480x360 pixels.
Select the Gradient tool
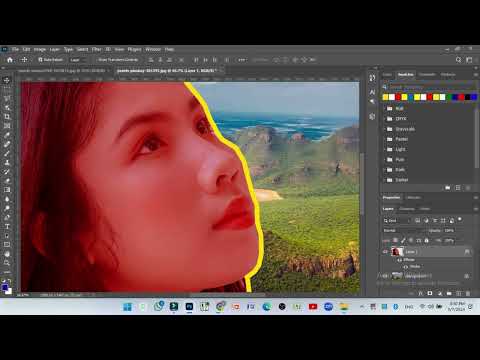coord(7,190)
